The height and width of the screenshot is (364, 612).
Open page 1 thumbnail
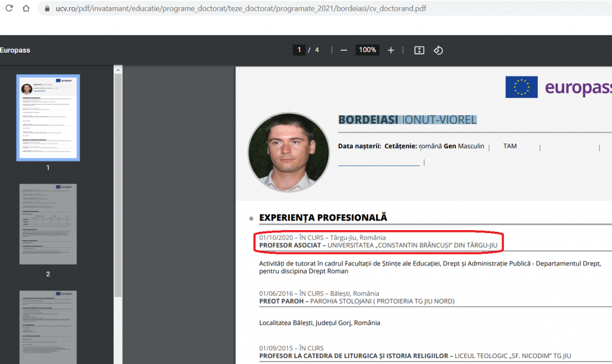tap(48, 118)
